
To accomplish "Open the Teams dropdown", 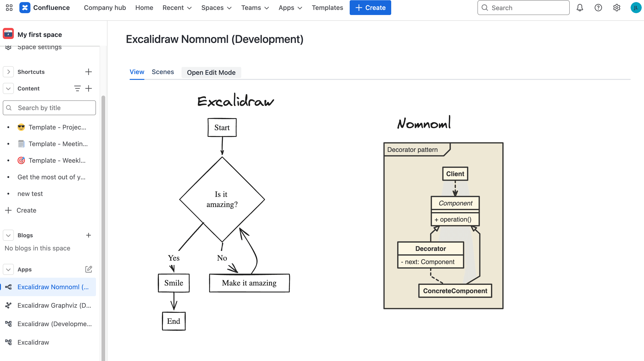I will click(255, 8).
